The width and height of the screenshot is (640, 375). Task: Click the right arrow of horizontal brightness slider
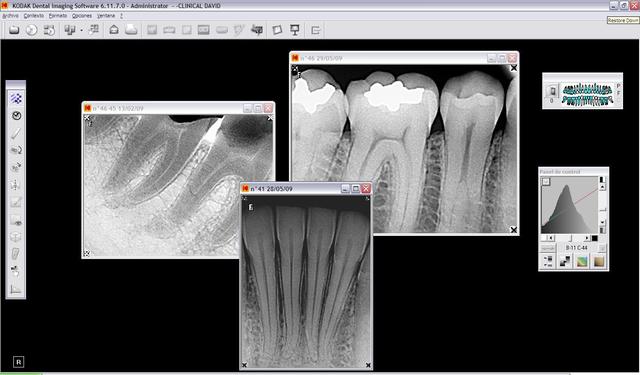[x=587, y=238]
